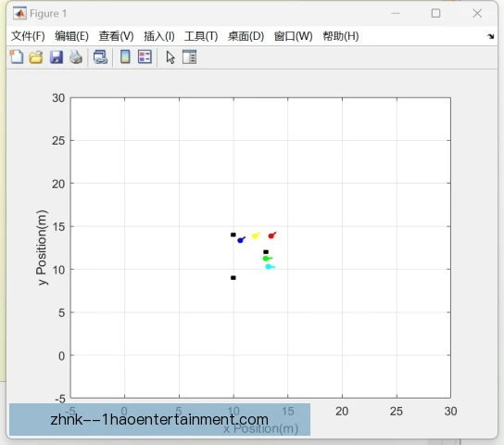
Task: Click the New Figure toolbar icon
Action: 16,57
